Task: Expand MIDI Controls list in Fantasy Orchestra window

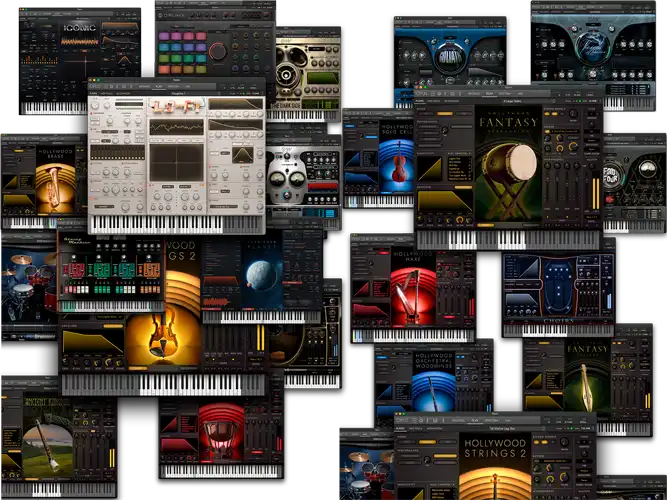Action: [x=459, y=154]
